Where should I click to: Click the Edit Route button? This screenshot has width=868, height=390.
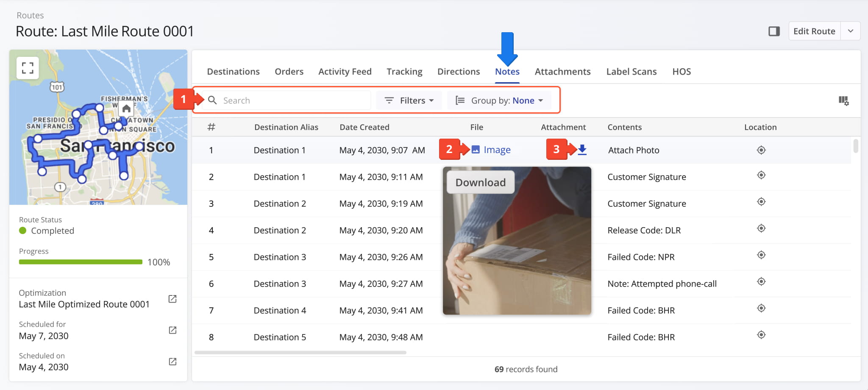814,31
